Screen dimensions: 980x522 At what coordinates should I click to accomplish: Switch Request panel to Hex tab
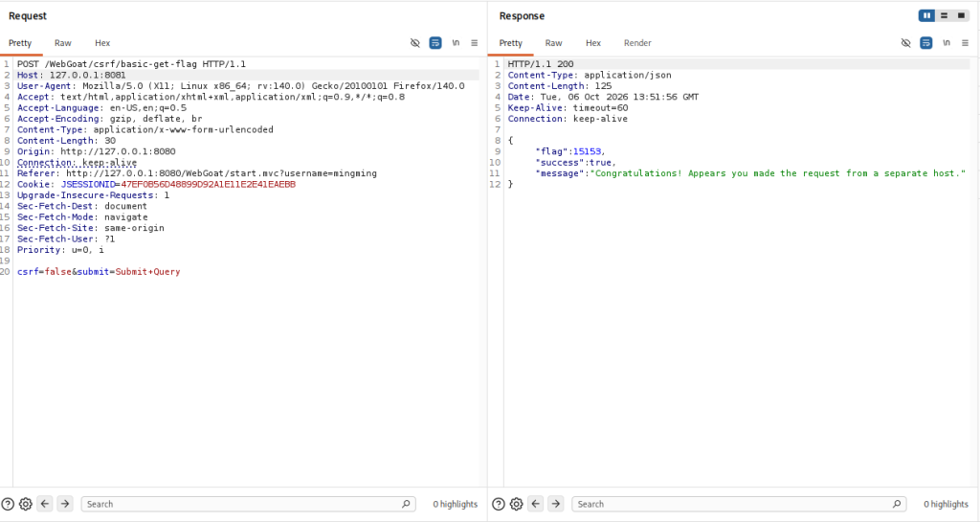tap(102, 43)
